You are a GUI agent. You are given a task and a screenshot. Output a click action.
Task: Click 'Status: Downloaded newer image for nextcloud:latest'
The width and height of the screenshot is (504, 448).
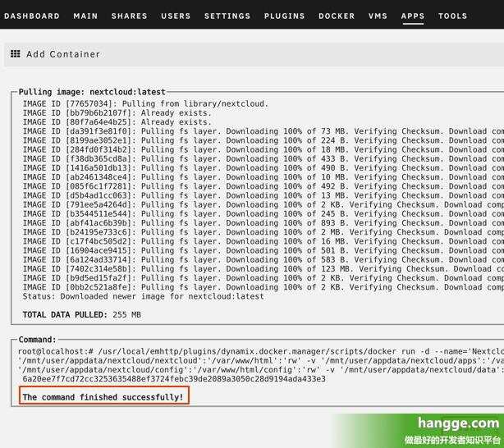pos(144,296)
